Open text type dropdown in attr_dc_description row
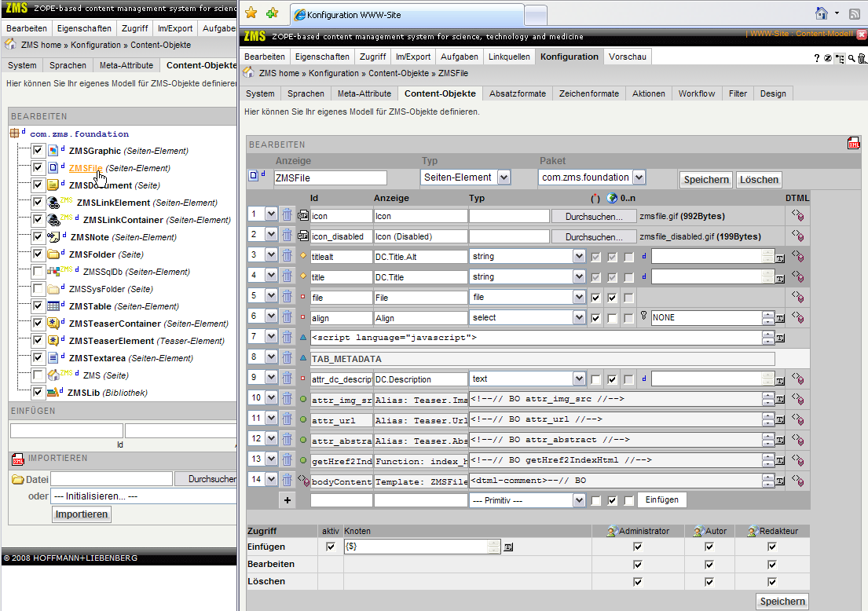Image resolution: width=868 pixels, height=611 pixels. click(x=579, y=379)
